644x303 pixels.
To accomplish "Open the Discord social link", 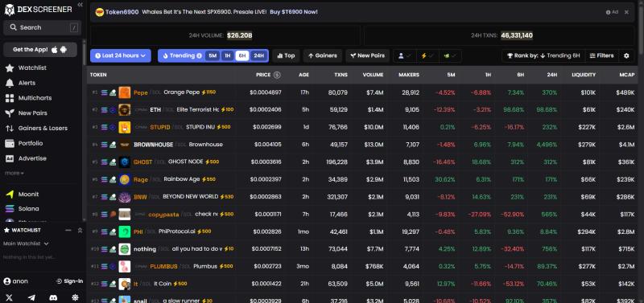I will coord(53,297).
